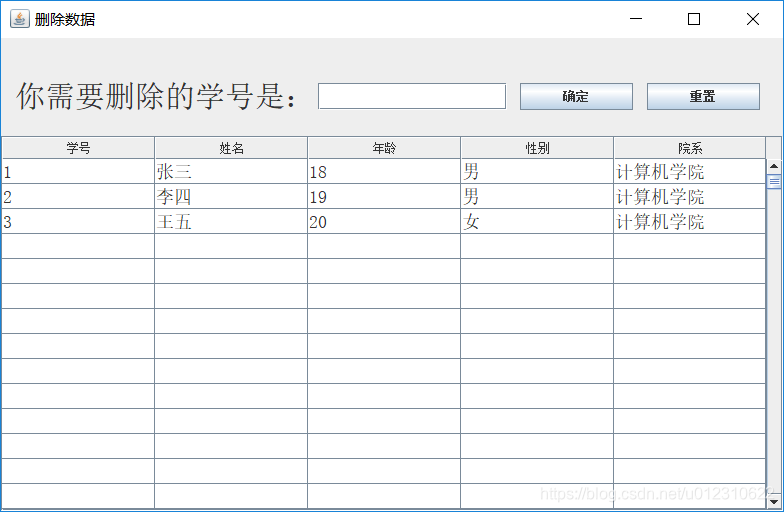Select the age cell showing 19
784x512 pixels.
click(x=384, y=196)
